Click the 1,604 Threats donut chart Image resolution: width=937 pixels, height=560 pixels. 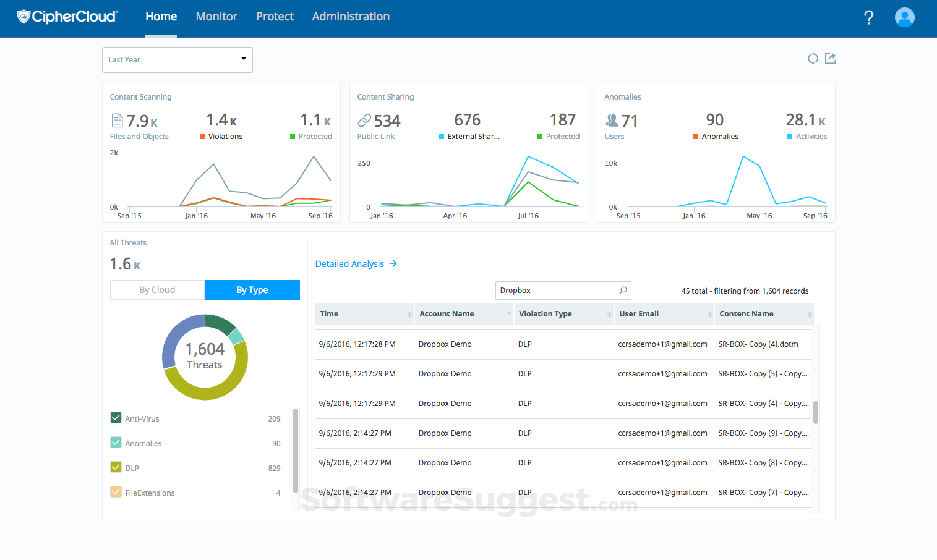(x=205, y=357)
